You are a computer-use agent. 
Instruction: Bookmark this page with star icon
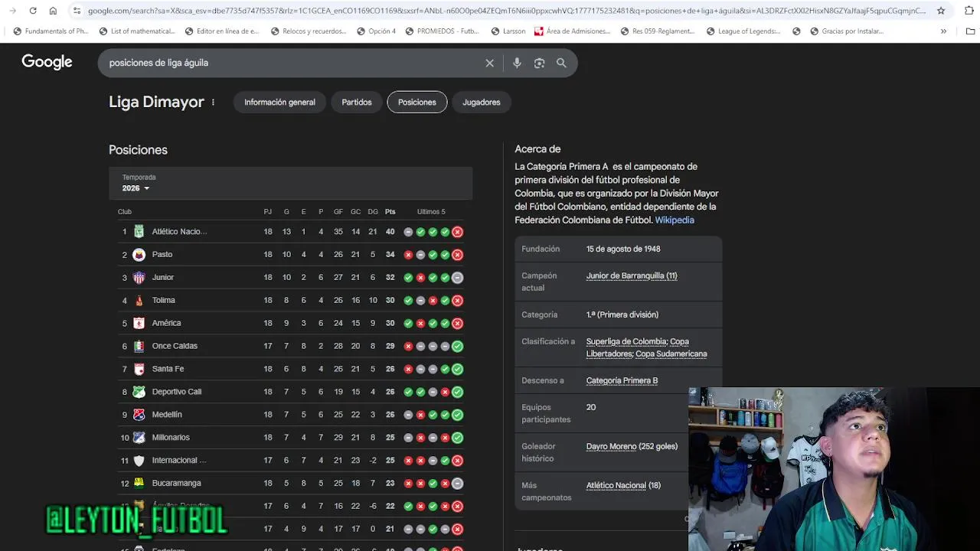pos(941,11)
